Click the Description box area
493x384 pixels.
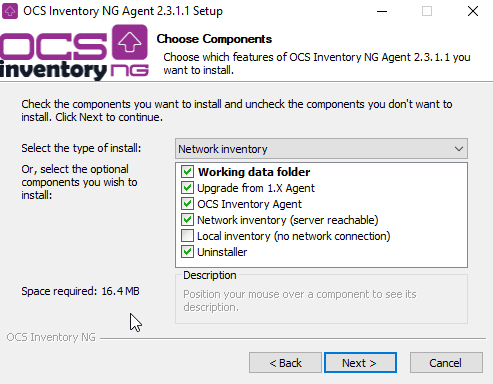pos(321,299)
